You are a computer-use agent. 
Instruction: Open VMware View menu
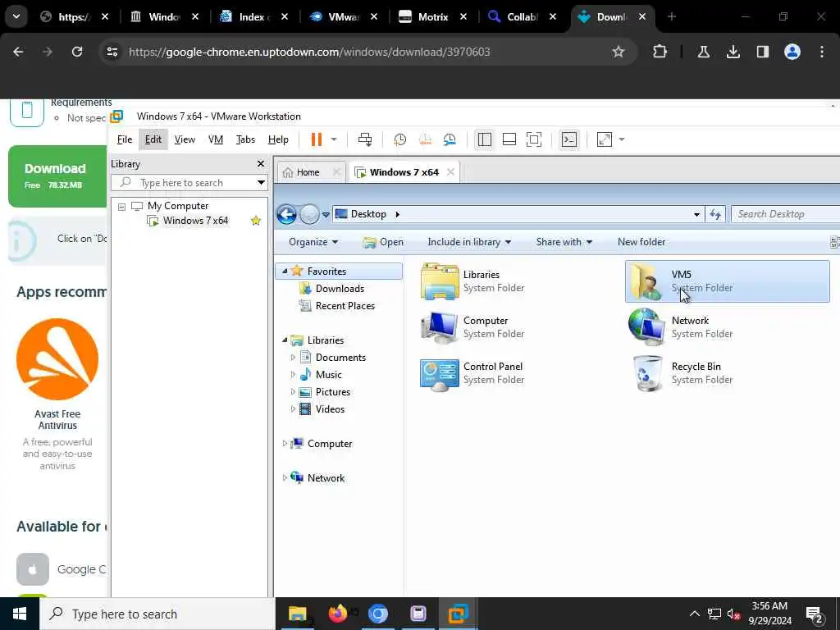click(x=185, y=139)
